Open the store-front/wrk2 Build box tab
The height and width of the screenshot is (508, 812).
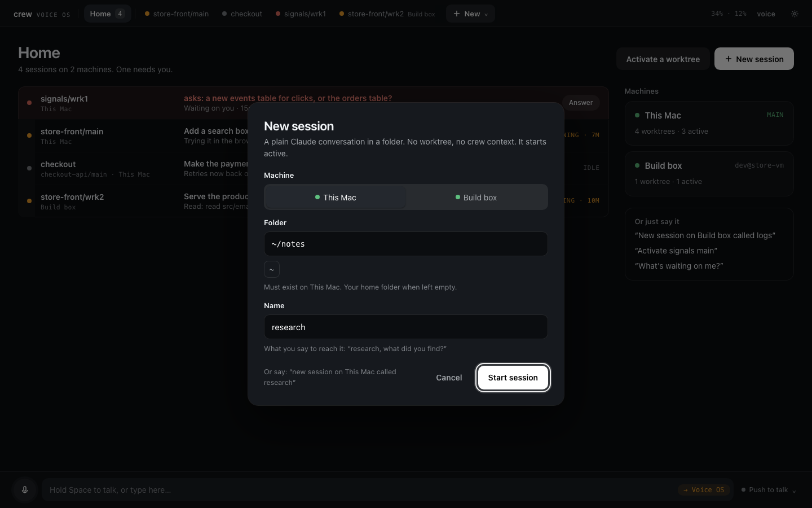coord(387,14)
